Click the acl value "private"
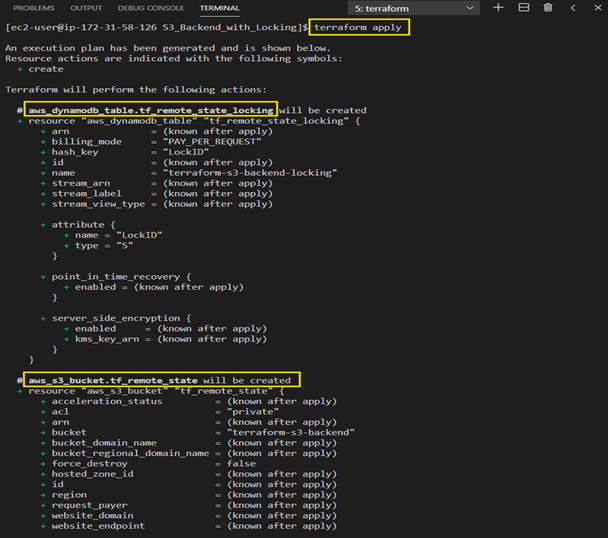 click(253, 412)
